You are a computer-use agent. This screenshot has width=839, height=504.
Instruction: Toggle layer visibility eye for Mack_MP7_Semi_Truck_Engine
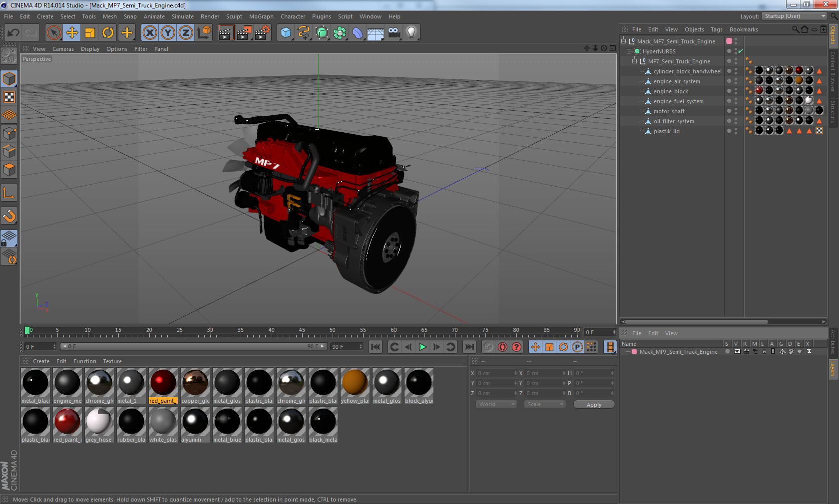(x=737, y=351)
